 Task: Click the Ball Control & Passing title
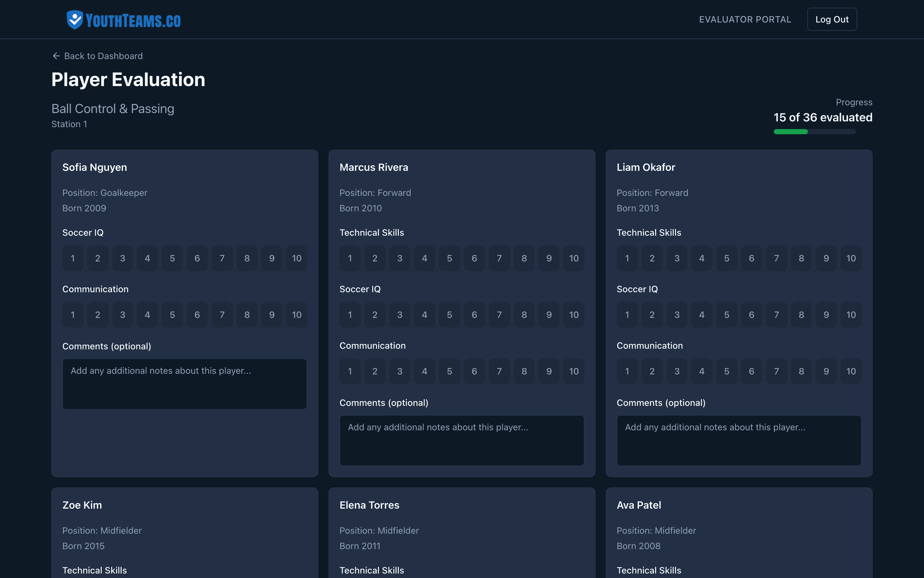click(x=113, y=109)
